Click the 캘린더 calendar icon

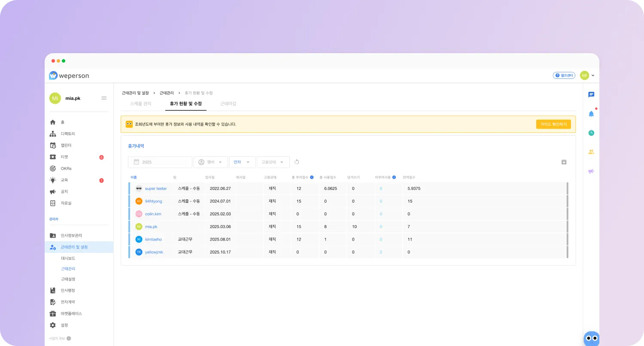[x=53, y=145]
